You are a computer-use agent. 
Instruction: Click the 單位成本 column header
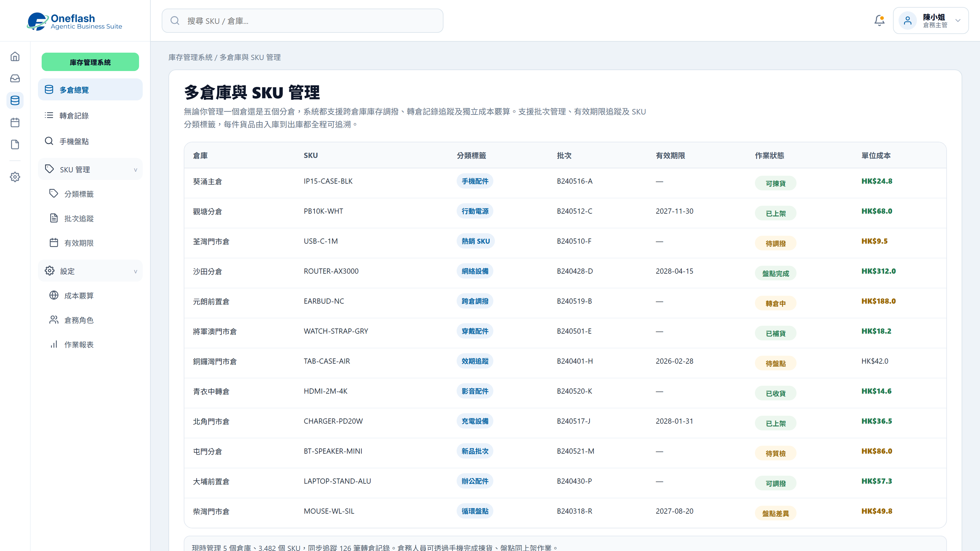(876, 156)
